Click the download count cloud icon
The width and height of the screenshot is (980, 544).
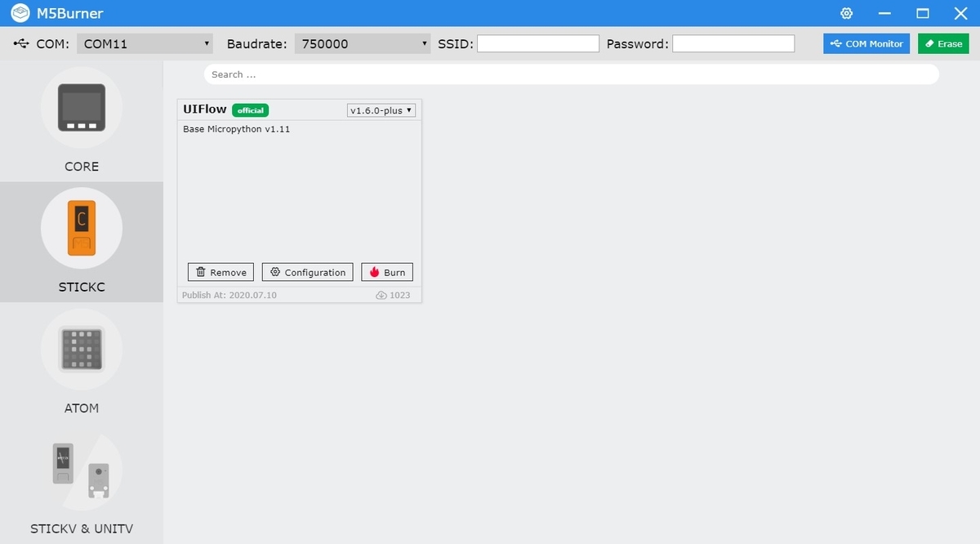pyautogui.click(x=381, y=295)
